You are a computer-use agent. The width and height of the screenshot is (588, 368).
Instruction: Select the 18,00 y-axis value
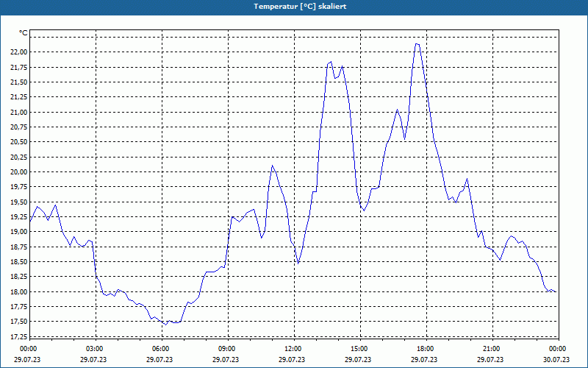pyautogui.click(x=18, y=291)
